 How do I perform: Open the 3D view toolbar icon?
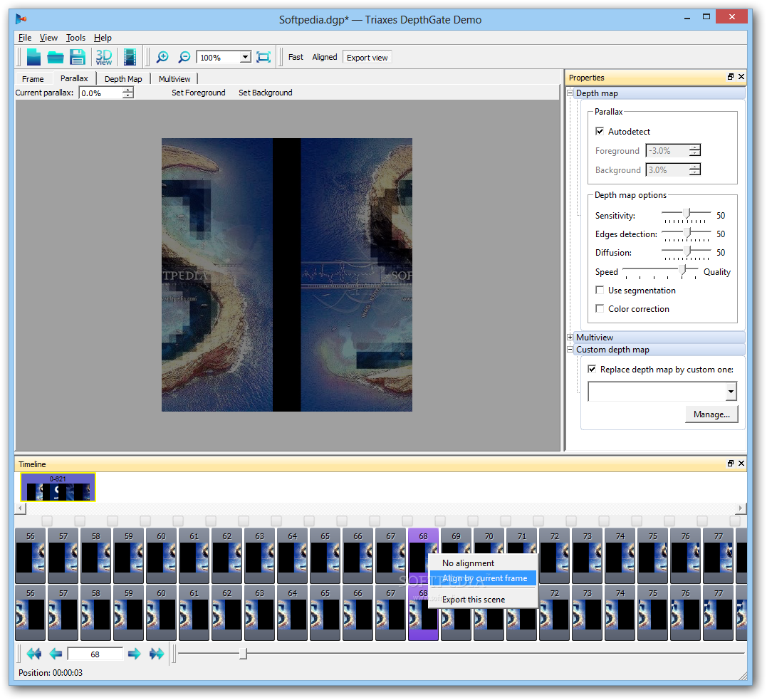point(104,57)
